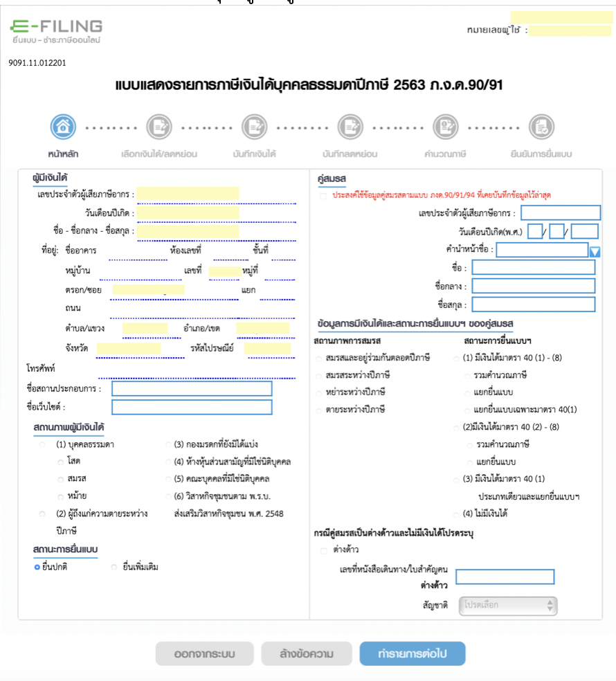616x681 pixels.
Task: Select (6) วิสาหกิจชุมชน radio button
Action: pos(168,497)
